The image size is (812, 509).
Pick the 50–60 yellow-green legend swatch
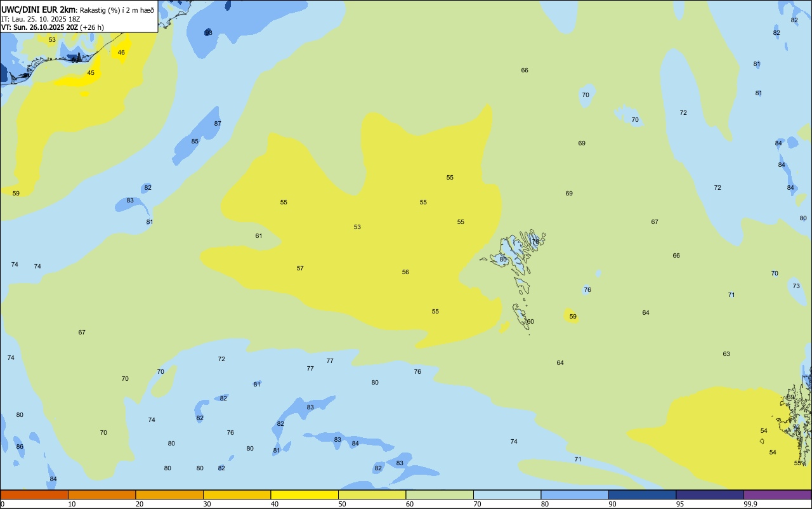(372, 494)
